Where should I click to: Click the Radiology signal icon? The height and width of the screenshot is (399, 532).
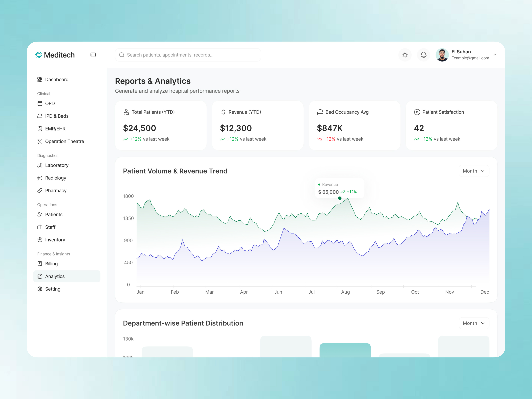tap(40, 178)
